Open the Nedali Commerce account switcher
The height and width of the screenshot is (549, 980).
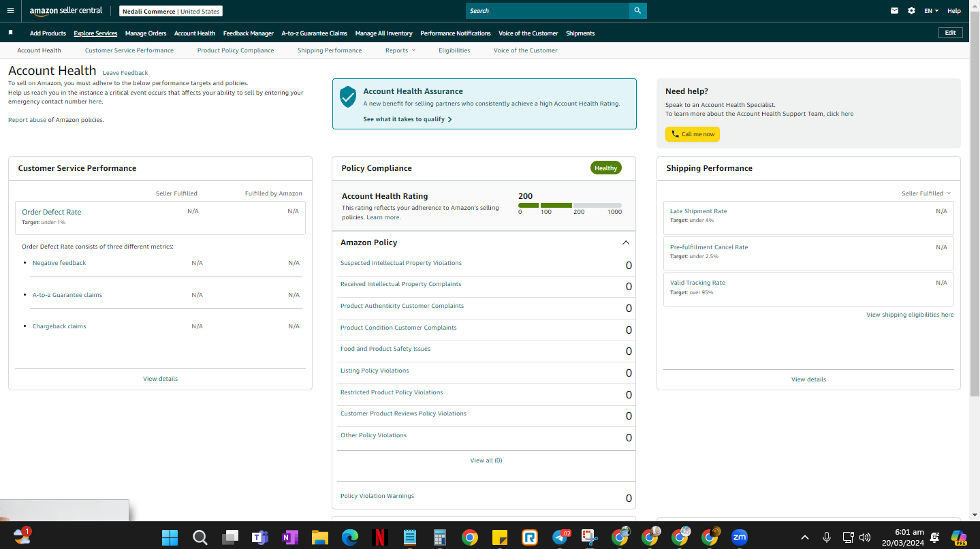click(x=171, y=11)
